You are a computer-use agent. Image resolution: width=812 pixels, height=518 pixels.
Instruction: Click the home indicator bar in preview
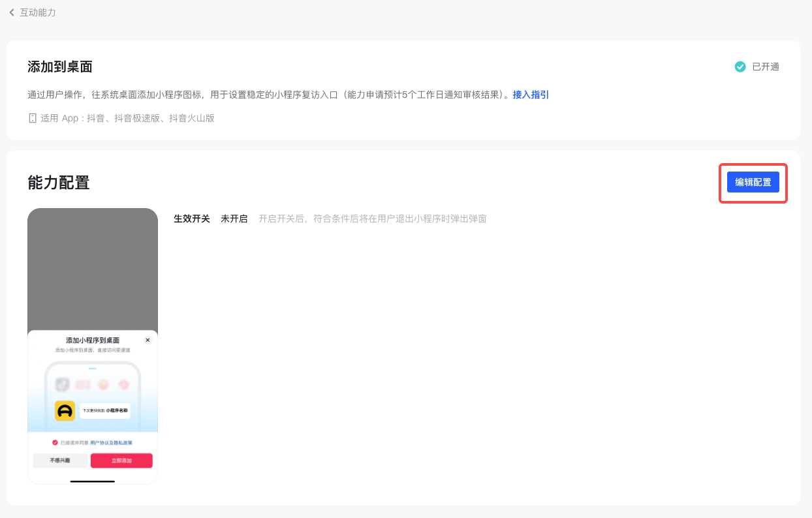[93, 481]
